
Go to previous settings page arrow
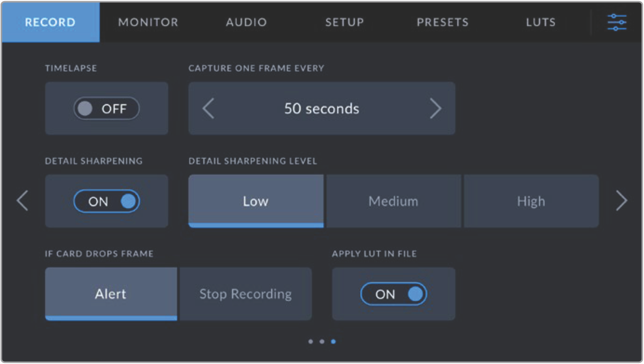(22, 201)
